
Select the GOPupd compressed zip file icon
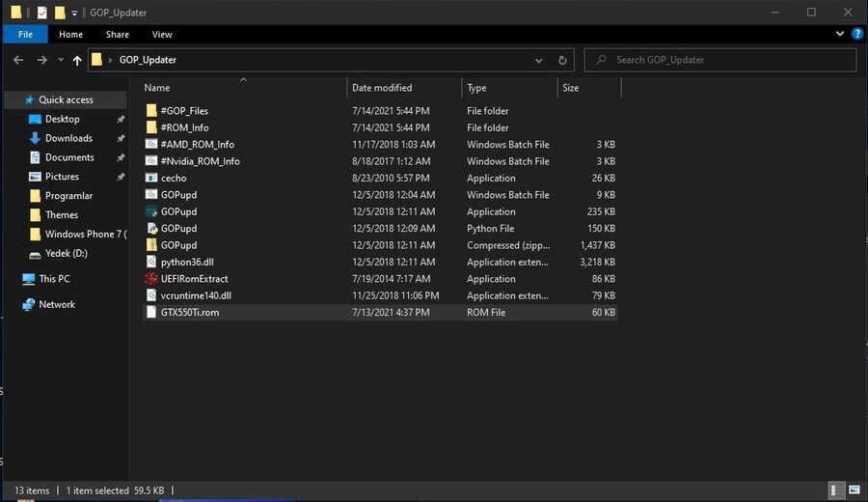click(x=151, y=245)
